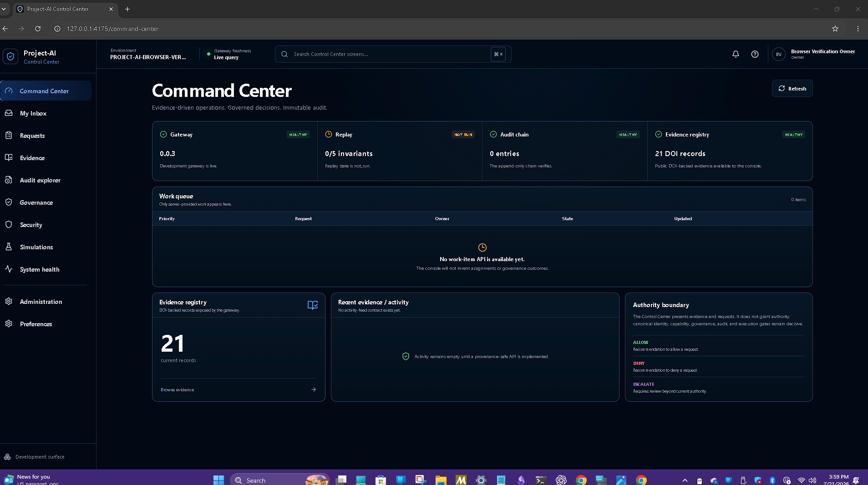Click the ALLOW authority label

(640, 343)
